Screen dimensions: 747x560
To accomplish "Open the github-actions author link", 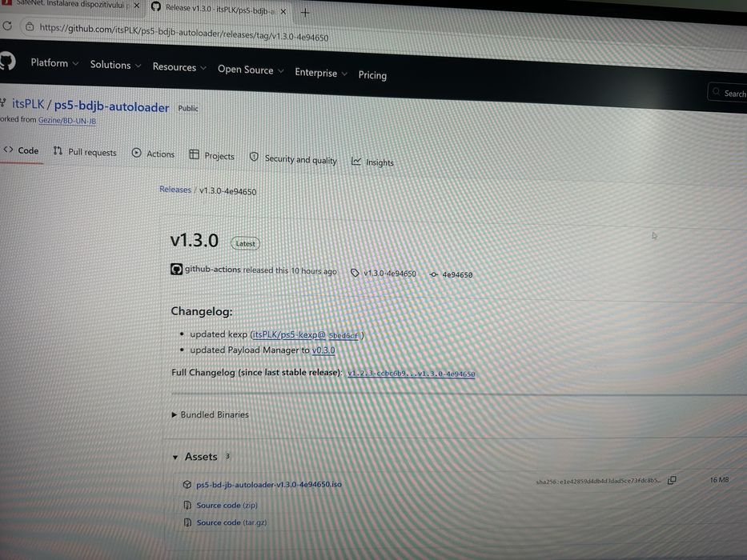I will point(212,269).
